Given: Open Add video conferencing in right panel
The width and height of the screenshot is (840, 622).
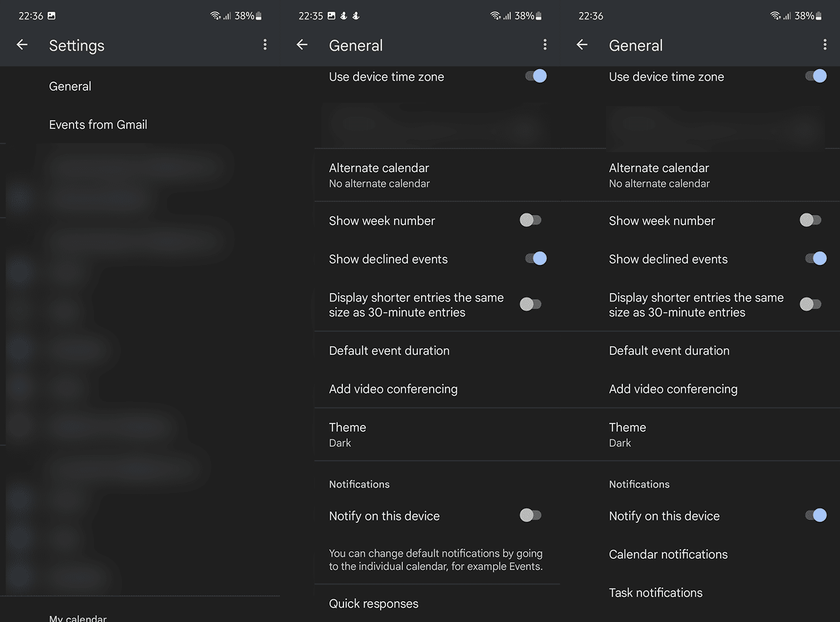Looking at the screenshot, I should (673, 389).
